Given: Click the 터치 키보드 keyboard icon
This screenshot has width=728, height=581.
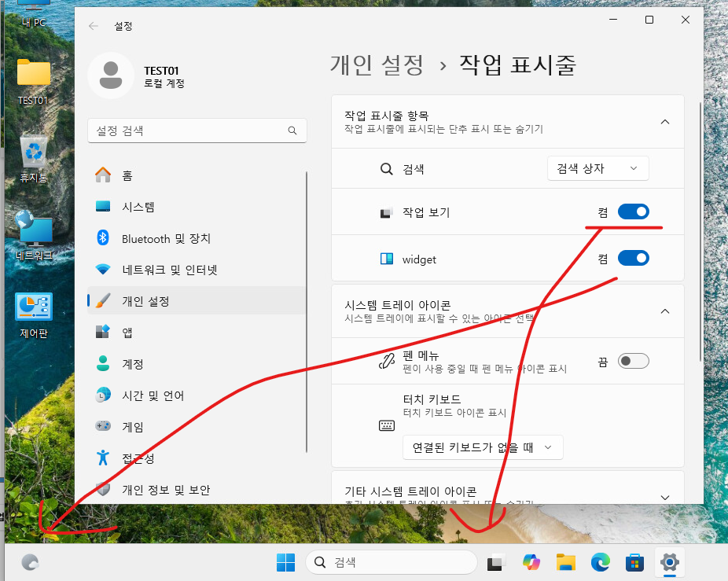Looking at the screenshot, I should [x=387, y=425].
